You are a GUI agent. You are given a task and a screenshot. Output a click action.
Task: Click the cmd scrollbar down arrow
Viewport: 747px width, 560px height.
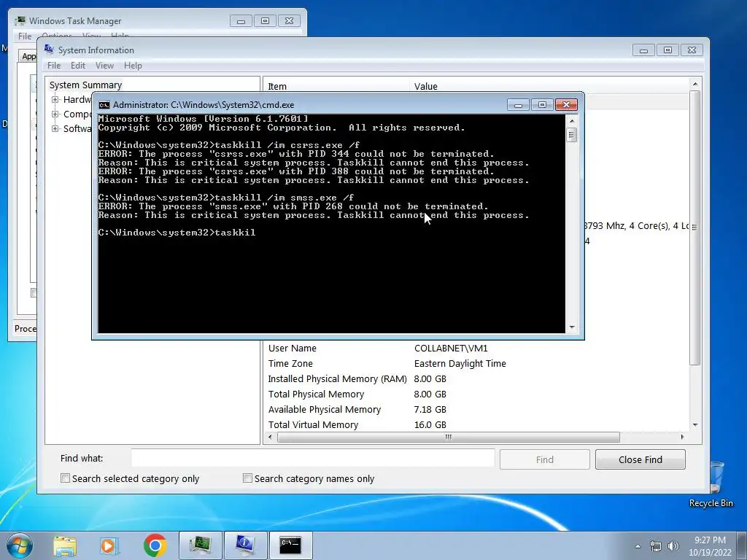point(572,327)
